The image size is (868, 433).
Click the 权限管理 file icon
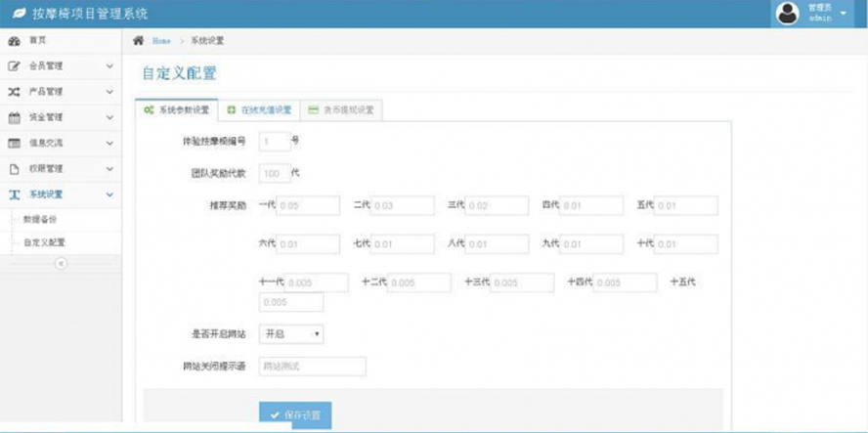pyautogui.click(x=14, y=169)
